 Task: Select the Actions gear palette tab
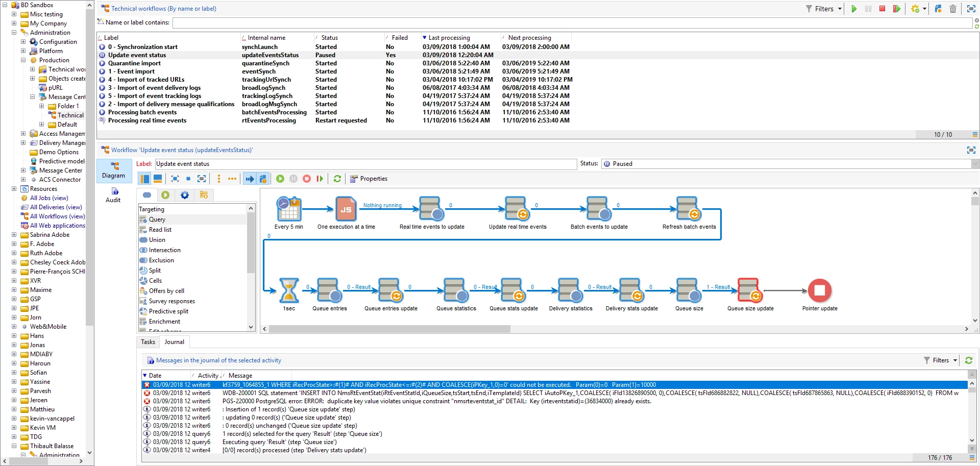point(185,195)
